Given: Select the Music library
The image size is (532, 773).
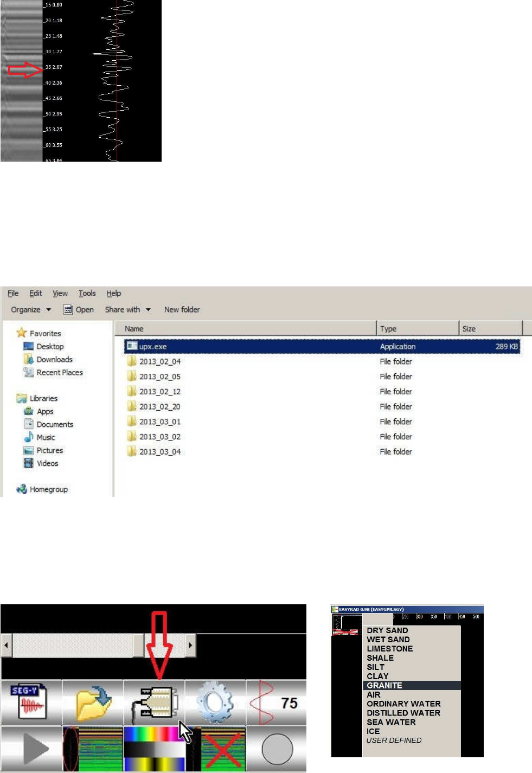Looking at the screenshot, I should (x=39, y=437).
